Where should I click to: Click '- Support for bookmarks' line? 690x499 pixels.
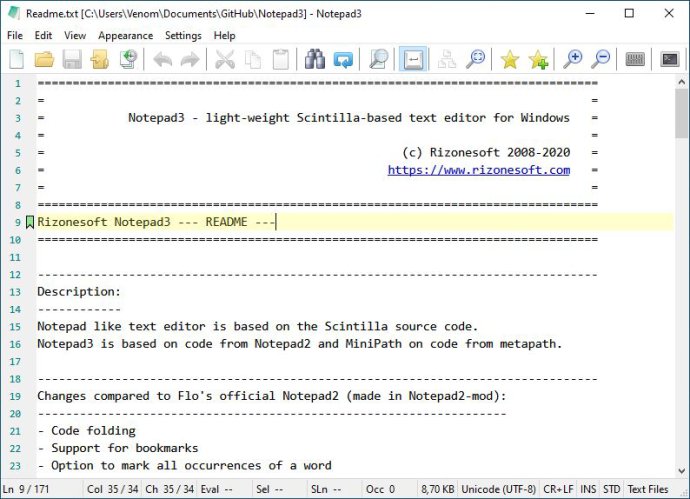(118, 448)
